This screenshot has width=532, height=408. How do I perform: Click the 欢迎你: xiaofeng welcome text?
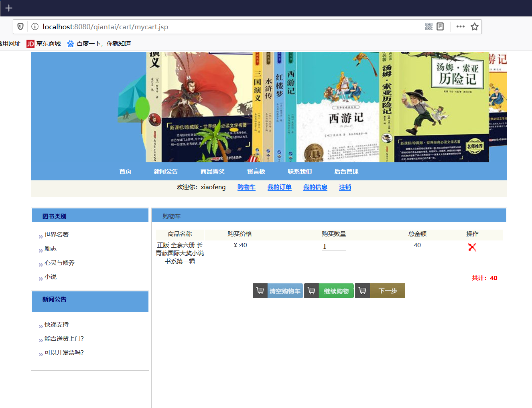(x=201, y=187)
